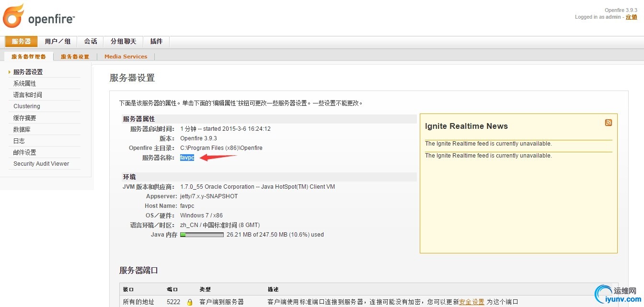Open the Media Services sub-tab

[126, 57]
